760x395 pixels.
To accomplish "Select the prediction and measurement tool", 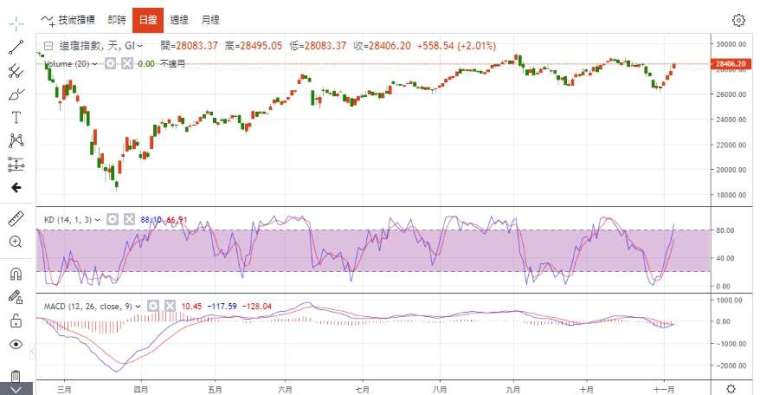I will tap(16, 164).
